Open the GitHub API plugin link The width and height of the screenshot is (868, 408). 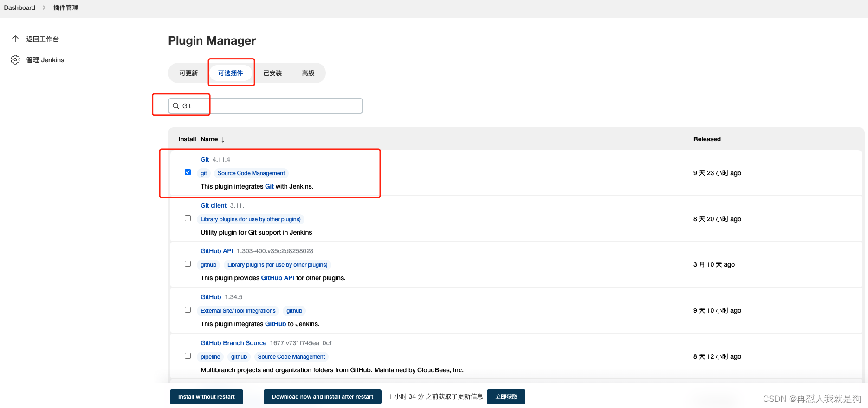click(217, 251)
